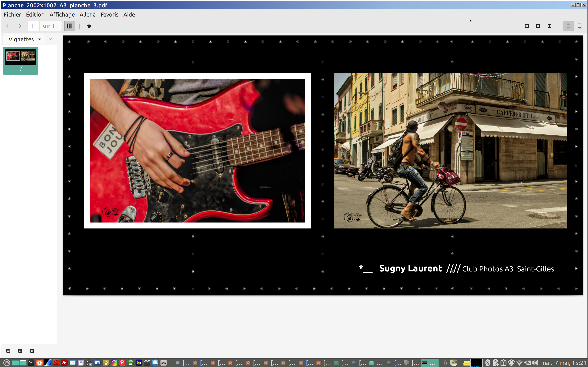Click the volume icon in system tray
Viewport: 588px width, 367px height.
[535, 363]
